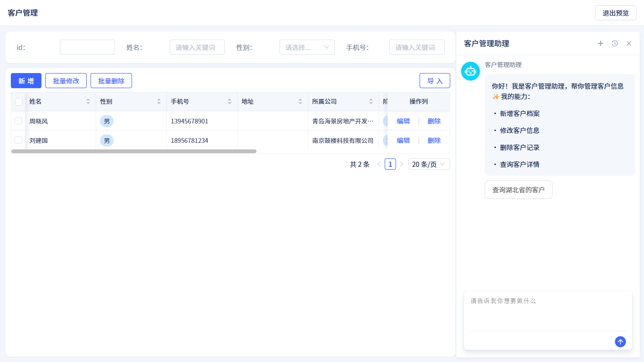This screenshot has height=362, width=644.
Task: Go to next page arrow
Action: tap(402, 164)
